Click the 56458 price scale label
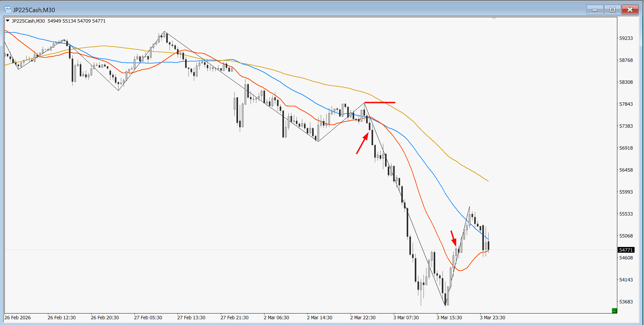The width and height of the screenshot is (644, 325). point(626,170)
